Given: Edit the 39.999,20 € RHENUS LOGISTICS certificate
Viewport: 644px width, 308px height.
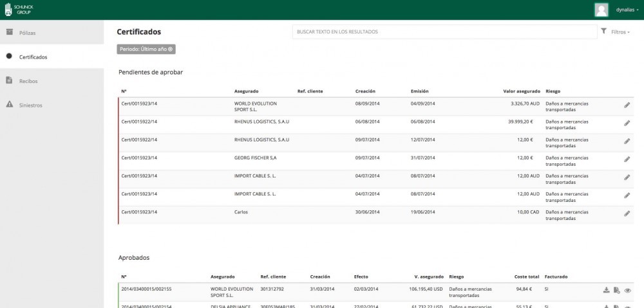Looking at the screenshot, I should coord(627,123).
